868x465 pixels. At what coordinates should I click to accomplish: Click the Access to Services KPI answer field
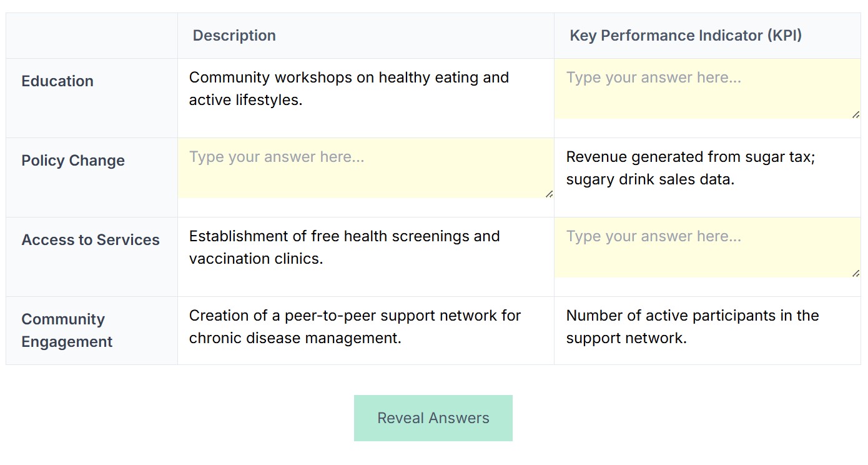coord(707,247)
